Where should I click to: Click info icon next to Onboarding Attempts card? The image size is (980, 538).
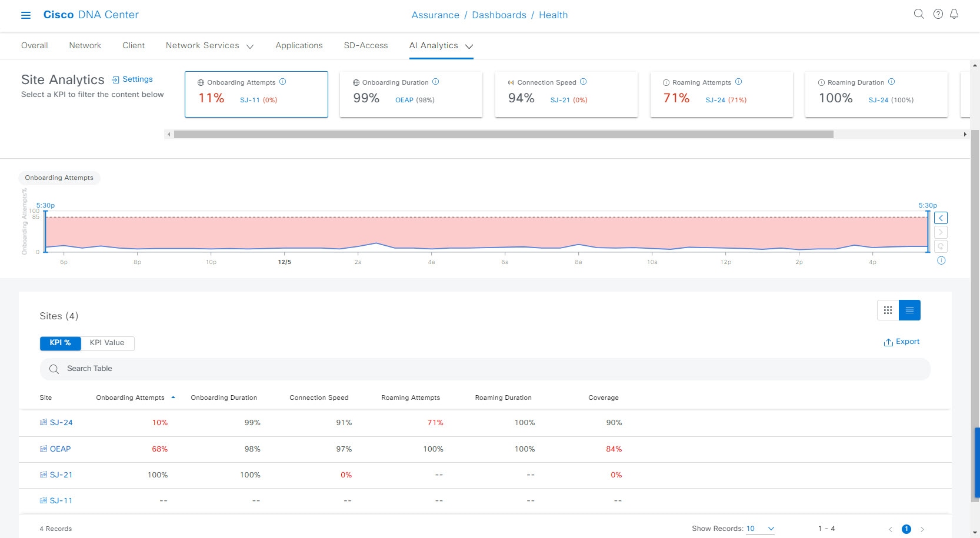point(282,82)
